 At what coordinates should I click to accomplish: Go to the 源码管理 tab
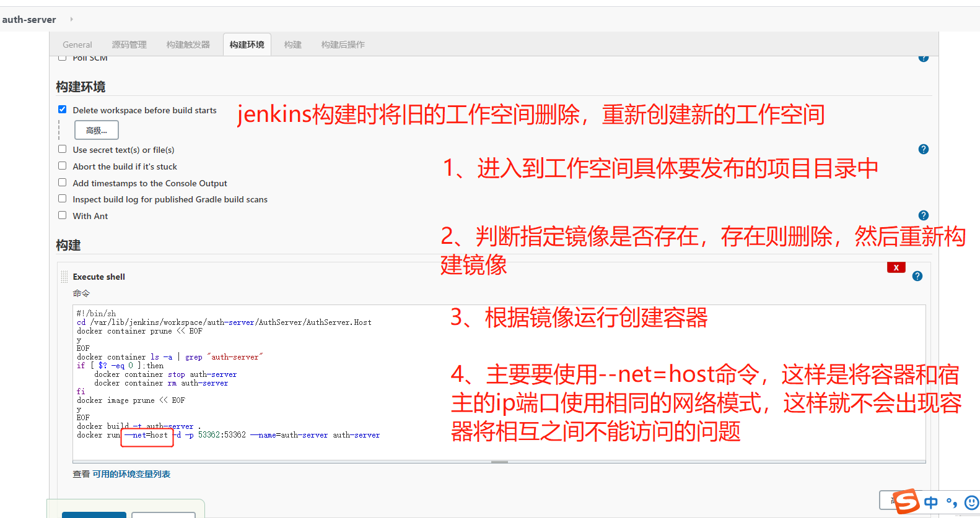(129, 45)
